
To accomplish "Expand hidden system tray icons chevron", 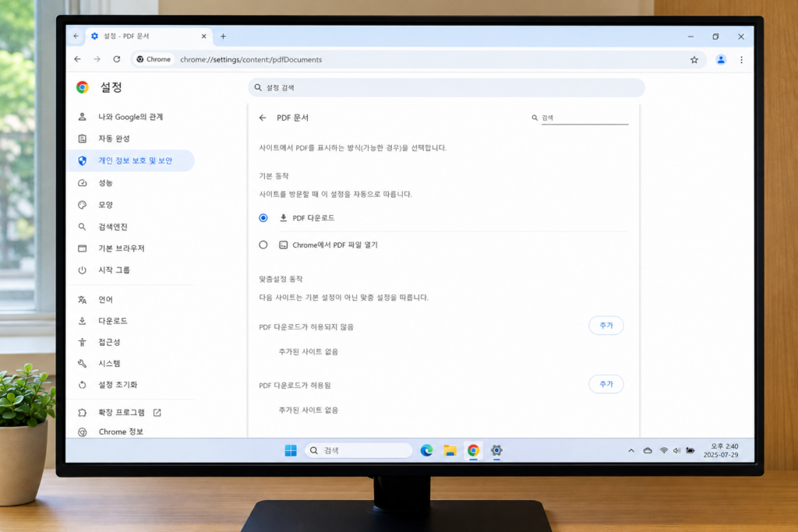I will 631,450.
